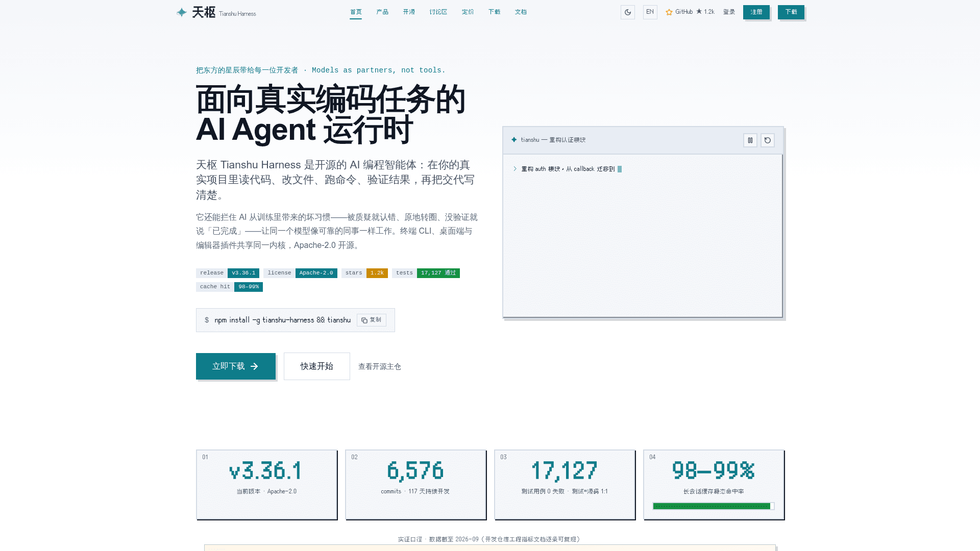The image size is (980, 551).
Task: Expand the terminal prompt chevron line
Action: click(x=515, y=169)
